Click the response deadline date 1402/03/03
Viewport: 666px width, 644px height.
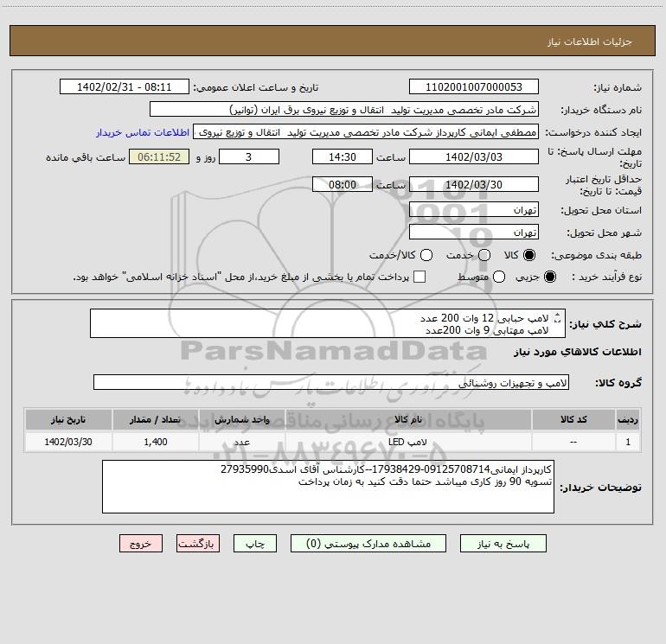tap(474, 157)
